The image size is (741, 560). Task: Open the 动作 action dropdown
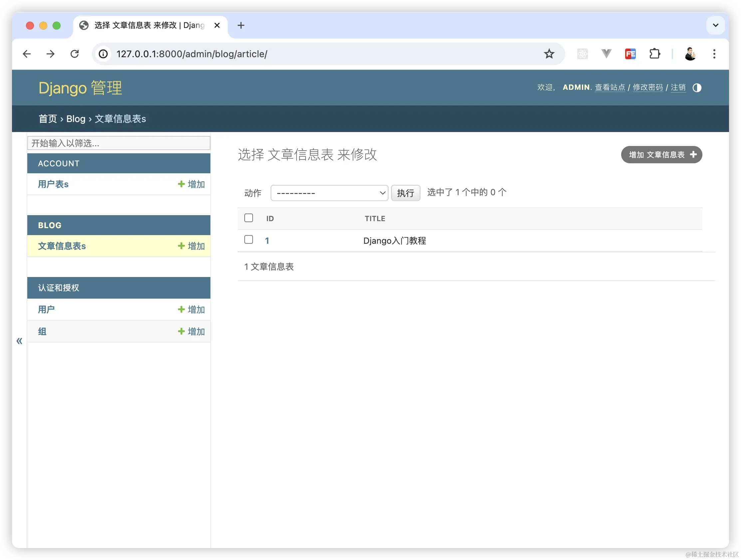coord(329,193)
